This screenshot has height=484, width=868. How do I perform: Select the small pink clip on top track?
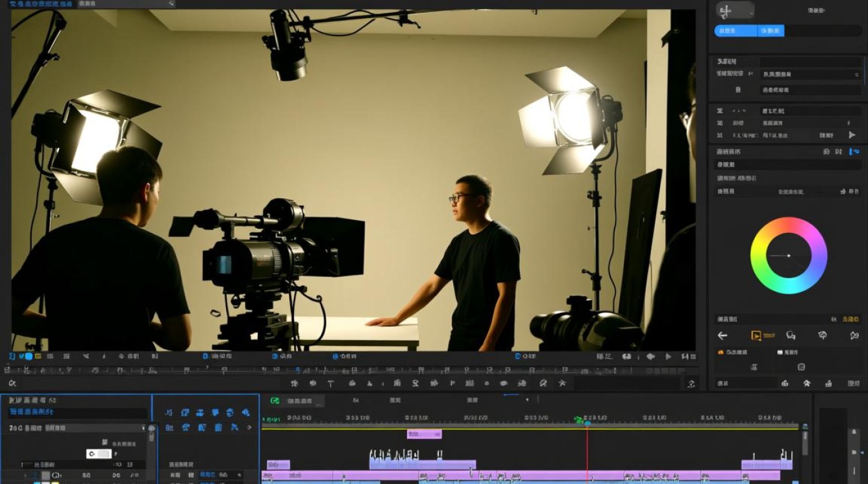tap(424, 434)
